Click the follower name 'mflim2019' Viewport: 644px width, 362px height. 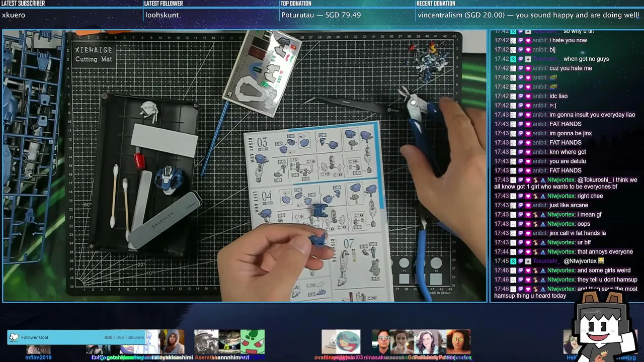click(x=38, y=357)
